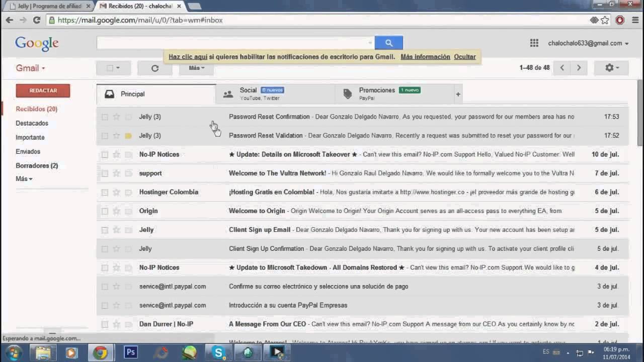The height and width of the screenshot is (362, 644).
Task: Reload the page in Chrome
Action: point(36,20)
